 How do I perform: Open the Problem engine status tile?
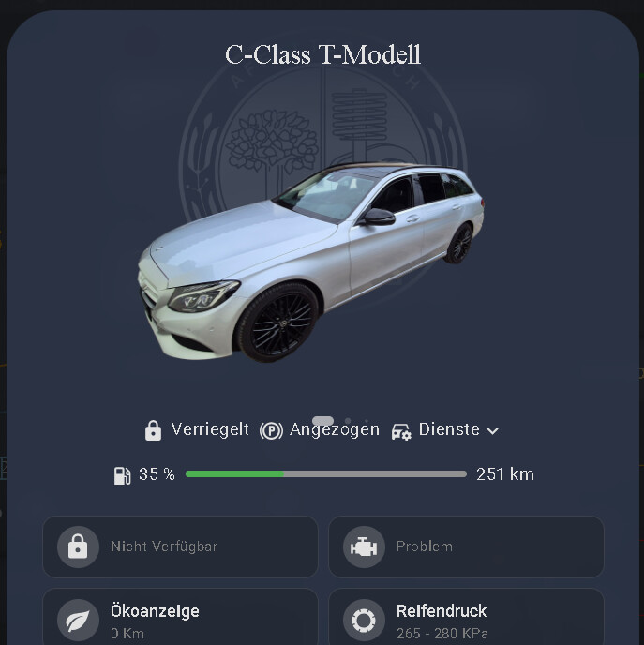(466, 547)
